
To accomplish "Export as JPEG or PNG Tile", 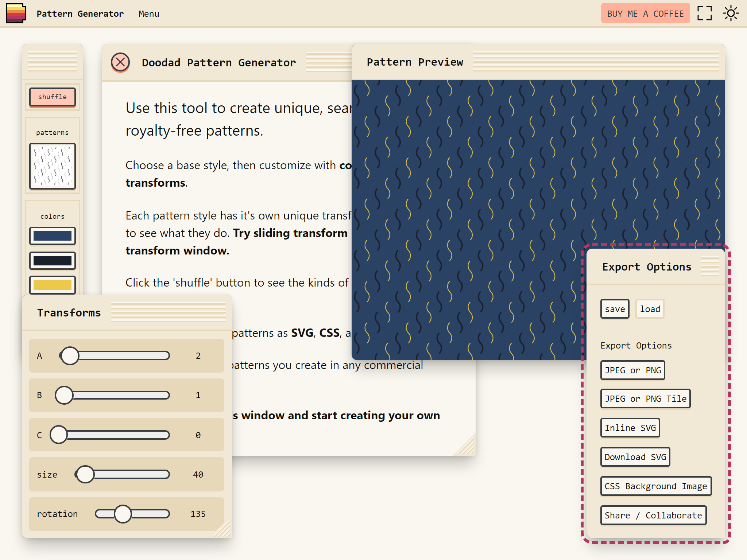I will (x=645, y=398).
